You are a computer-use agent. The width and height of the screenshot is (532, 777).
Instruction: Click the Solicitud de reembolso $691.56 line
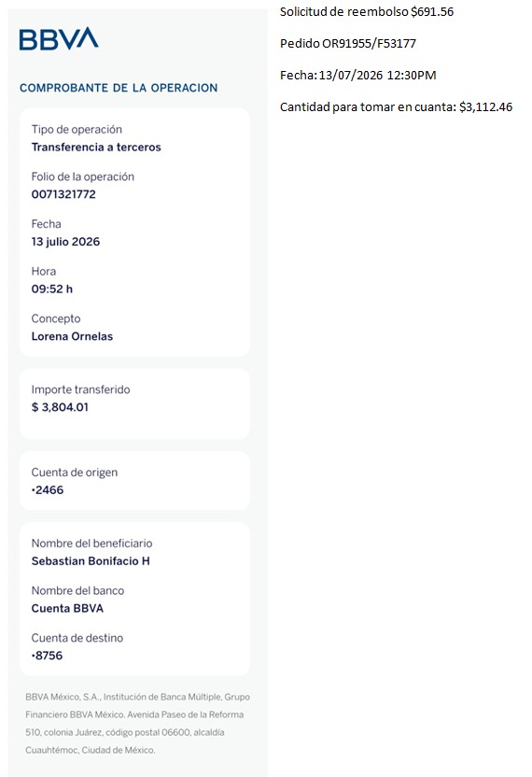click(367, 12)
